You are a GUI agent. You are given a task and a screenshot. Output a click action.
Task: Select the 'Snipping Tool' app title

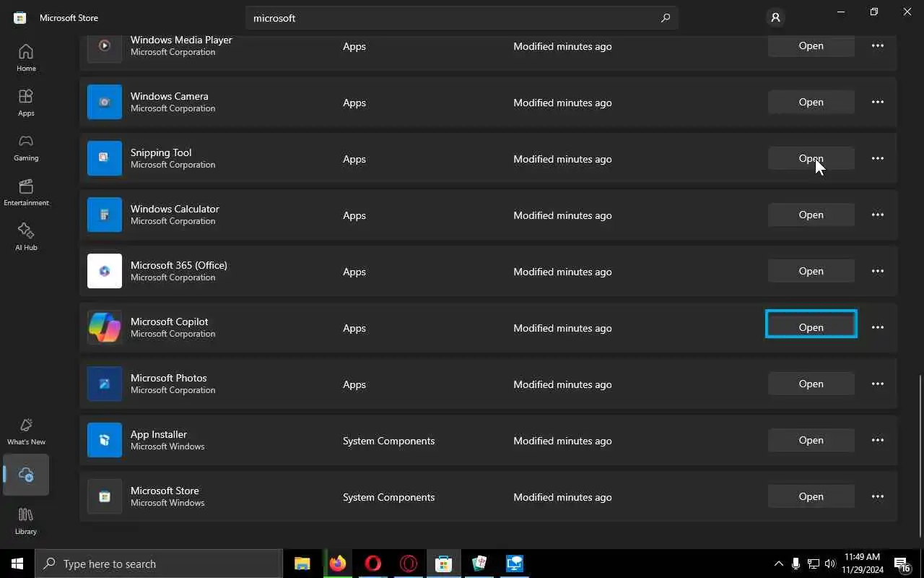[x=161, y=152]
